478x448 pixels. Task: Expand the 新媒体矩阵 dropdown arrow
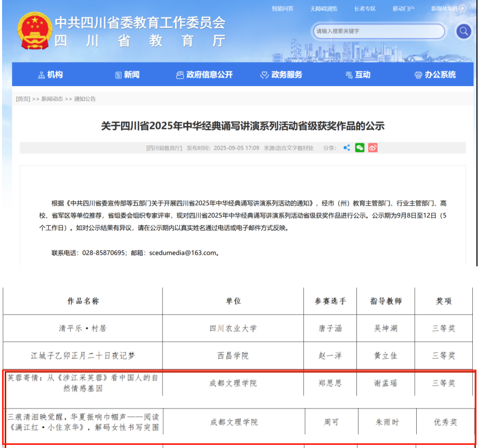click(462, 8)
